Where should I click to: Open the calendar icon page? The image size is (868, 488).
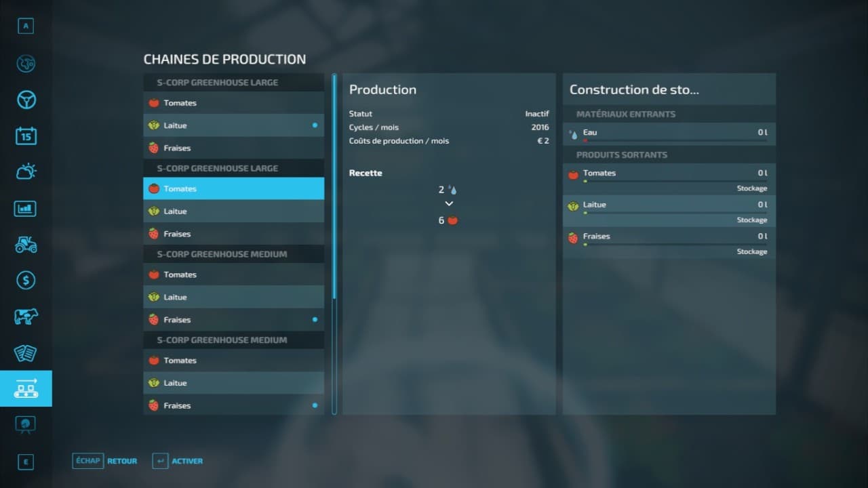[26, 136]
